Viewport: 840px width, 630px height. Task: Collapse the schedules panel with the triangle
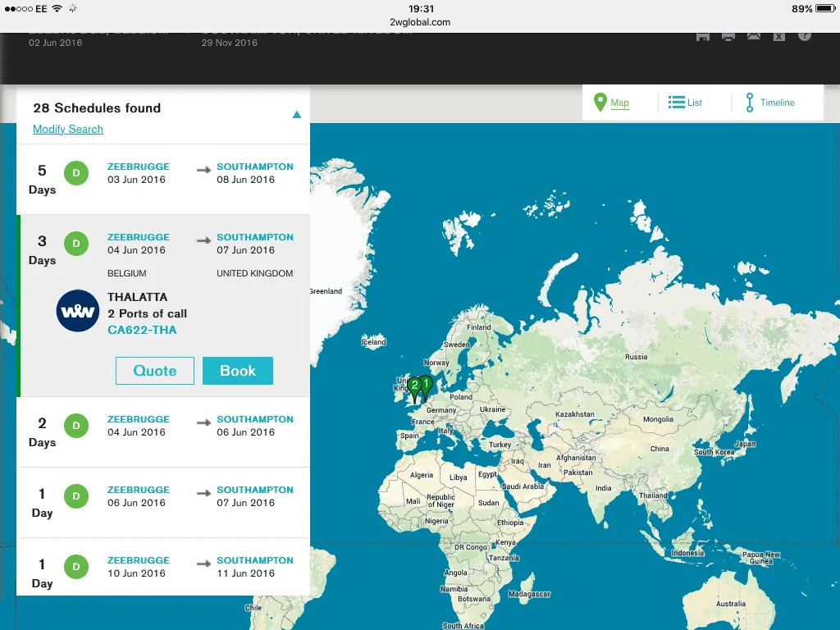point(296,115)
